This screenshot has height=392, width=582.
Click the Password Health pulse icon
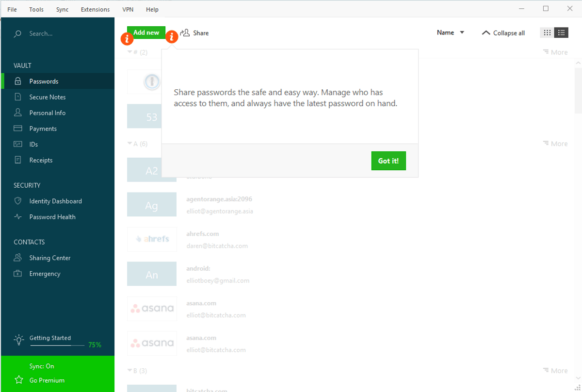pos(18,217)
